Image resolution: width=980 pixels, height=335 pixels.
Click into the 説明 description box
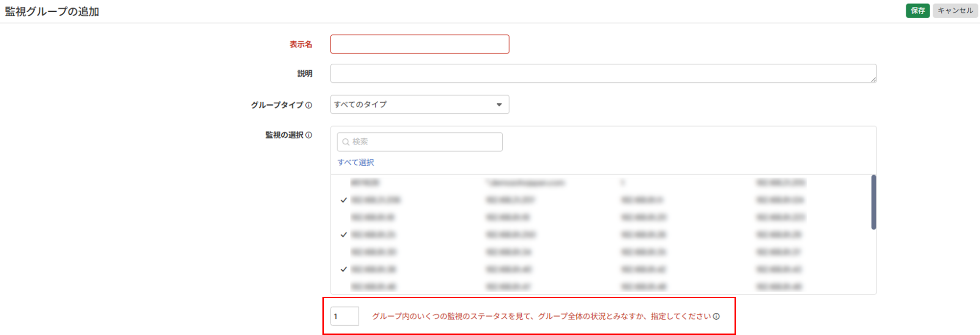[x=603, y=74]
